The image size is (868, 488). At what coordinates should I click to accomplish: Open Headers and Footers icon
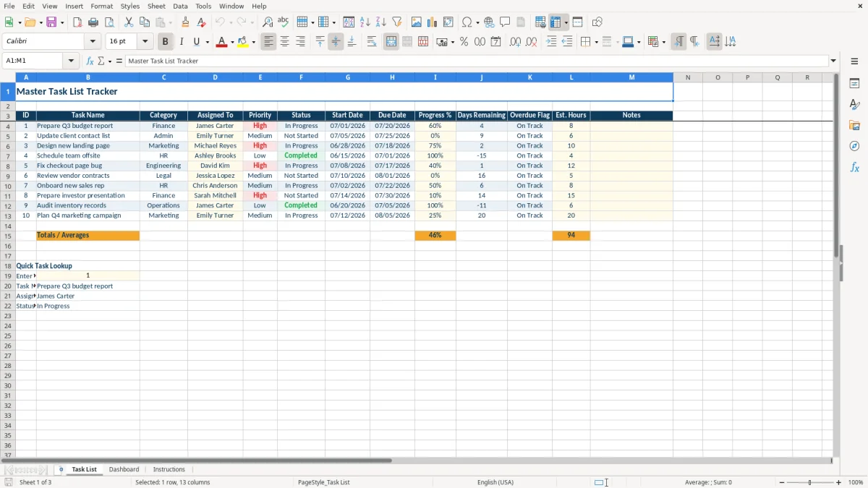pos(521,22)
